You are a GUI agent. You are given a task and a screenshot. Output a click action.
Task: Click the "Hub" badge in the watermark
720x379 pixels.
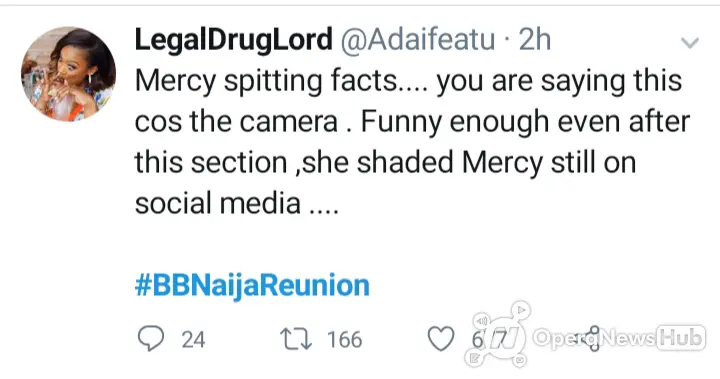pyautogui.click(x=681, y=338)
